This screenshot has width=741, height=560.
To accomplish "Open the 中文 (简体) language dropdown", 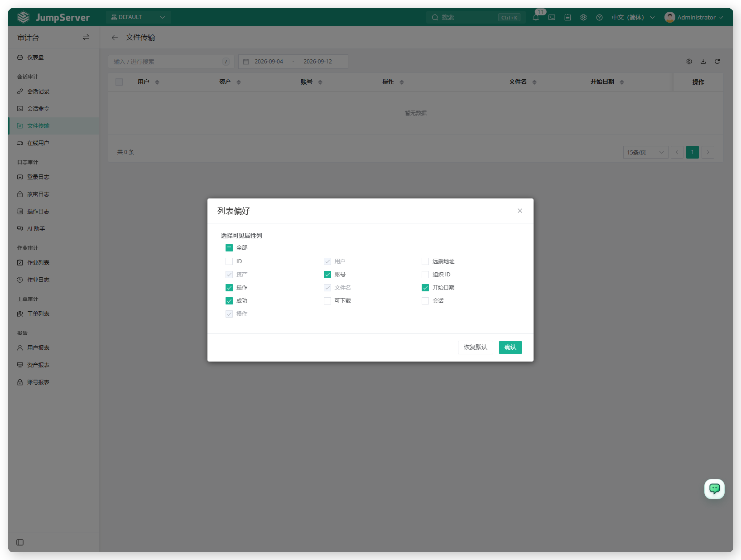I will (x=633, y=17).
